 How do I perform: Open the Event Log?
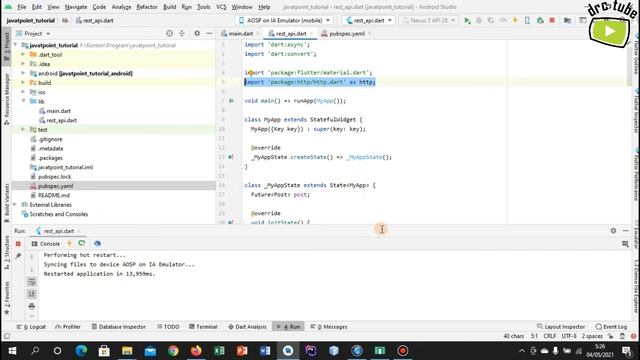(611, 327)
